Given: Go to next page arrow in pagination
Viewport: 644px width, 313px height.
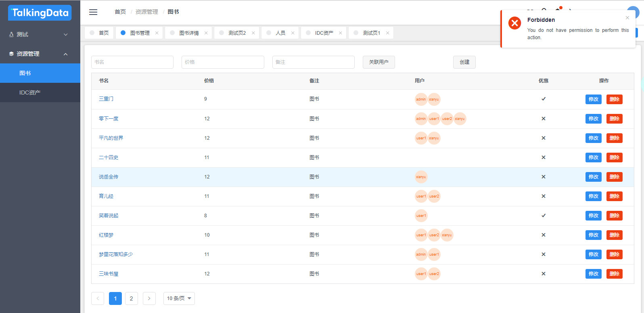Looking at the screenshot, I should coord(149,298).
